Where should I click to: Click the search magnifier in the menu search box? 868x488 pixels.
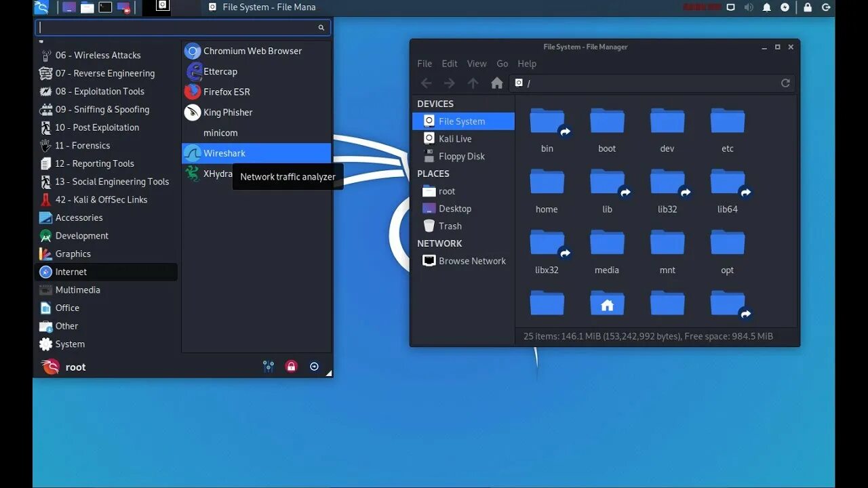point(321,28)
